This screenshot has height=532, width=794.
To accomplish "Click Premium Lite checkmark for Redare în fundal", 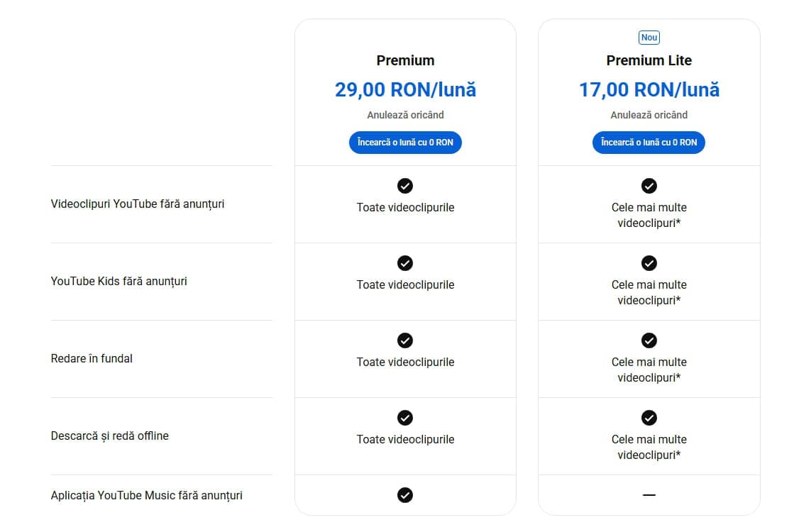I will [649, 340].
